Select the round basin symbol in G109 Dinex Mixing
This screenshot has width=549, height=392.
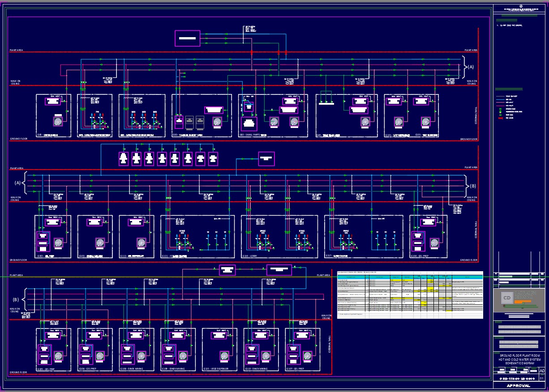point(183,356)
